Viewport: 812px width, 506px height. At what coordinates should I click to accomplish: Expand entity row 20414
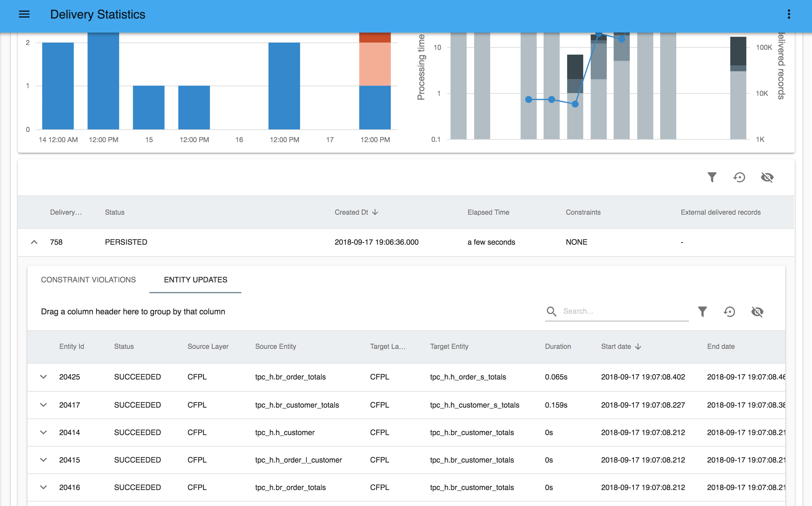(x=43, y=433)
